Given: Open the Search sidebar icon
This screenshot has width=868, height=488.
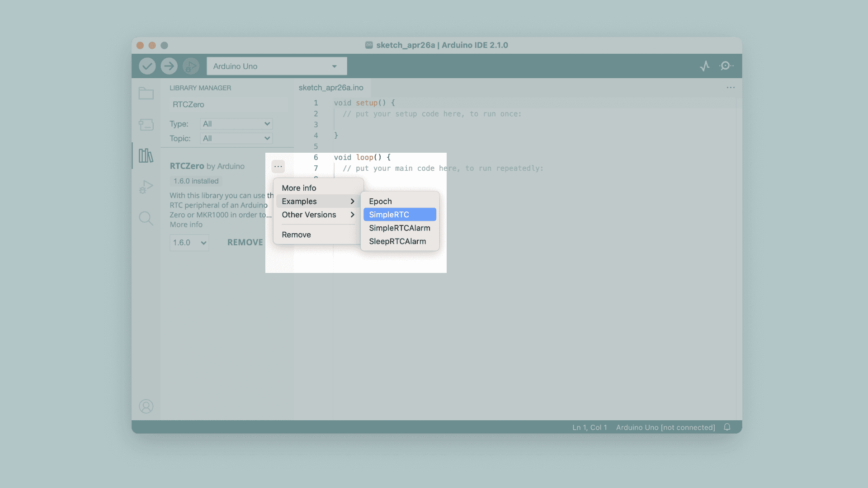Looking at the screenshot, I should click(x=146, y=218).
